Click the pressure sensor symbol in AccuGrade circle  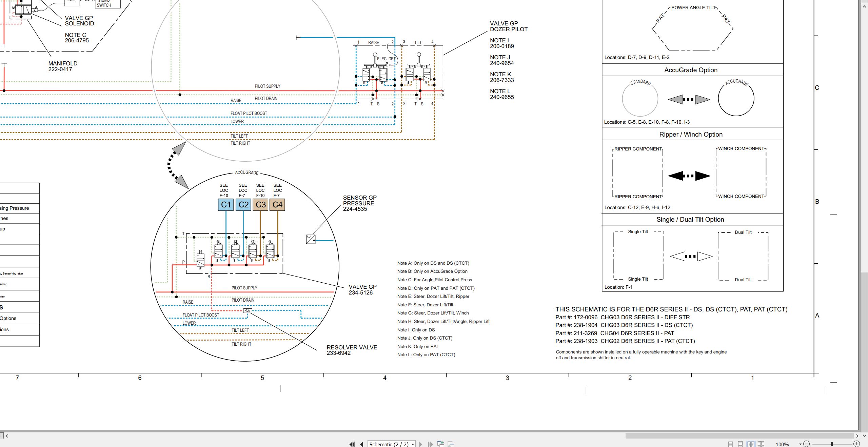(311, 239)
